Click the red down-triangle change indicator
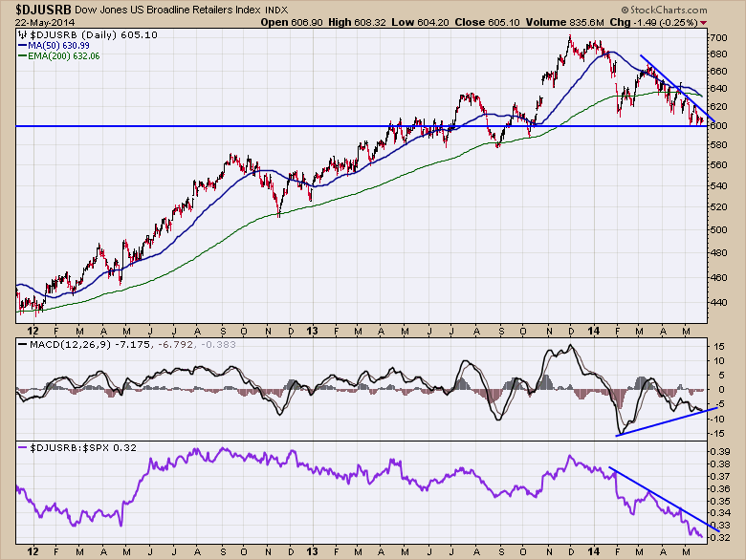746x560 pixels. point(704,23)
